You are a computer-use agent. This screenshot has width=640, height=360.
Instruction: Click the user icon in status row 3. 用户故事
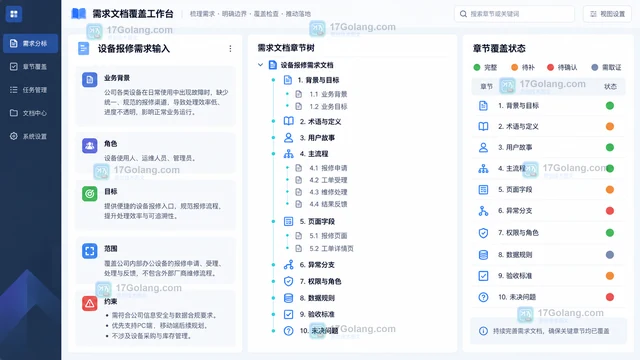coord(483,147)
